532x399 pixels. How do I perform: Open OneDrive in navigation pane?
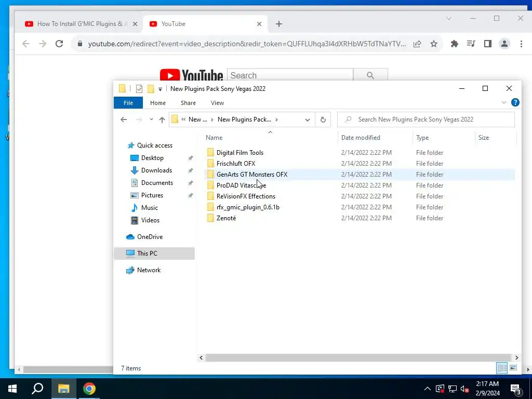(x=150, y=237)
